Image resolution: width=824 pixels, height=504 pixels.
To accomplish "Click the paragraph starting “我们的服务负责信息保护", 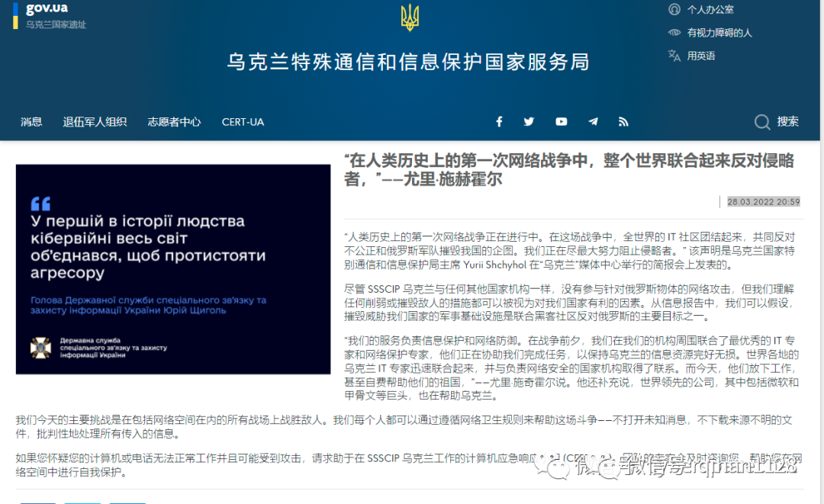I will click(x=571, y=368).
